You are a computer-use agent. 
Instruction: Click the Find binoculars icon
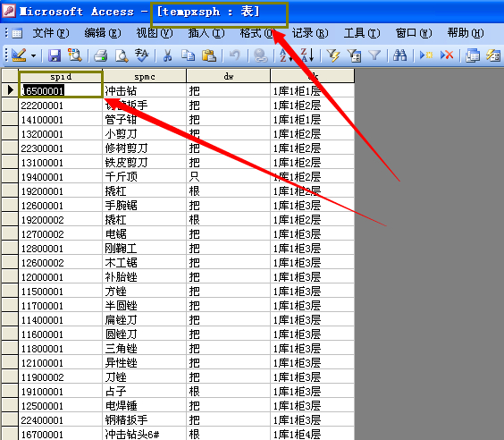coord(399,55)
